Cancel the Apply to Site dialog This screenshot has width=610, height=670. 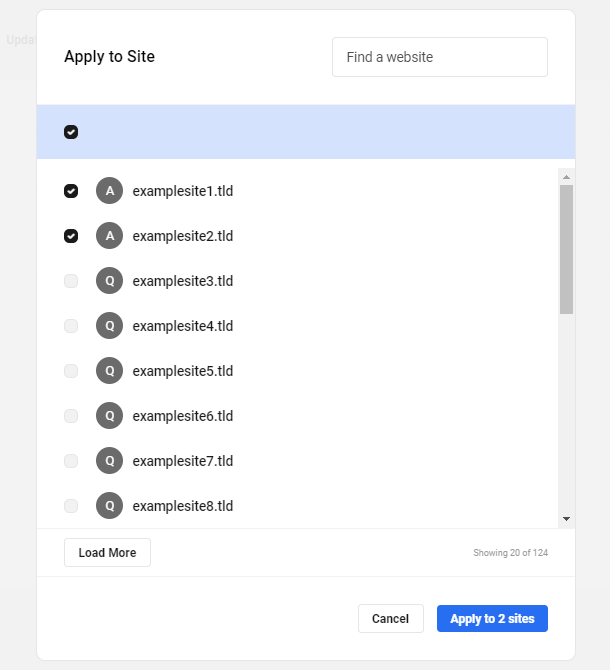coord(390,619)
